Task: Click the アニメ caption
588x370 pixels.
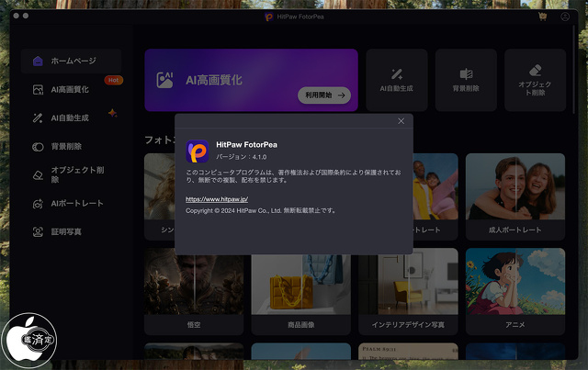Action: (514, 325)
